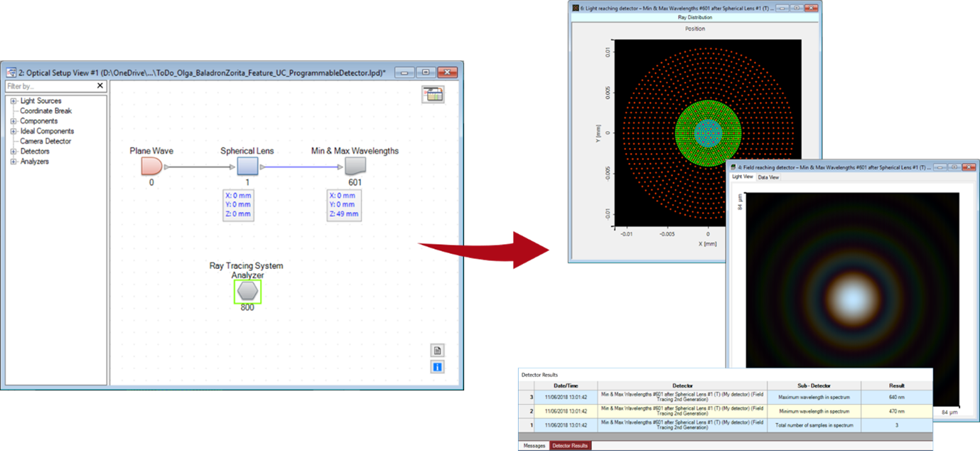This screenshot has width=980, height=451.
Task: Switch to the Messages tab
Action: [534, 445]
